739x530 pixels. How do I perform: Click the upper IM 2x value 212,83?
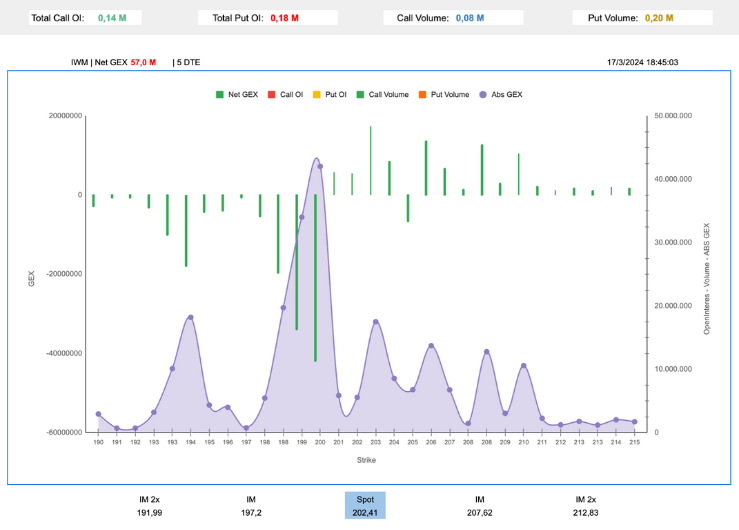click(586, 513)
